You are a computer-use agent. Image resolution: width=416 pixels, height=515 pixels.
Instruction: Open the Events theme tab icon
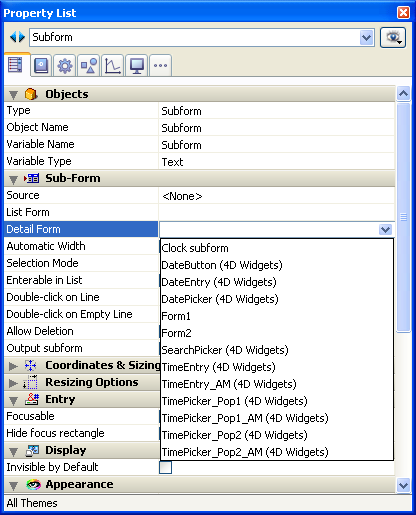(41, 66)
